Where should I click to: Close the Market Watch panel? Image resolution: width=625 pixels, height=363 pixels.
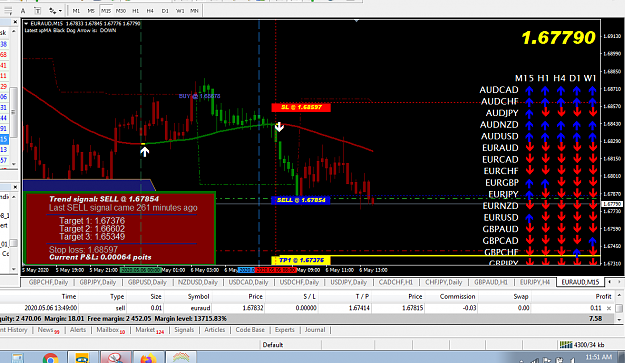[15, 22]
